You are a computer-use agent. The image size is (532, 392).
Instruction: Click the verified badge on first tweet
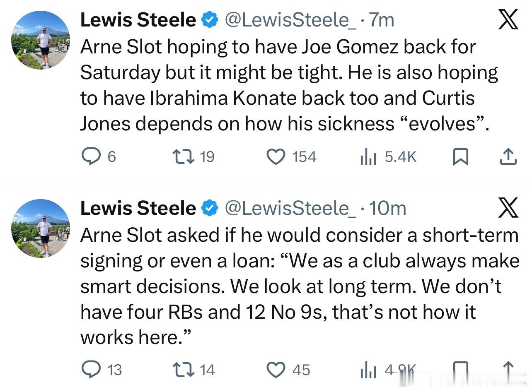coord(210,20)
